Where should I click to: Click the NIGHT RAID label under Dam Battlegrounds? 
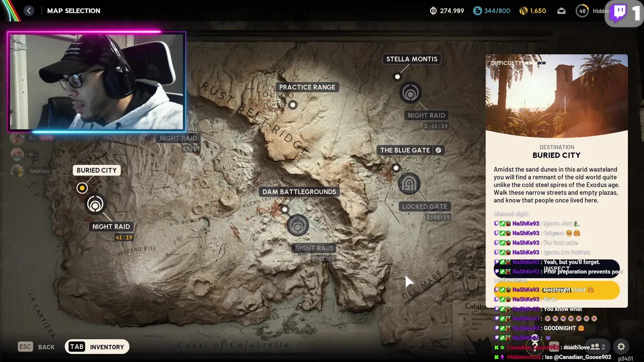[313, 248]
